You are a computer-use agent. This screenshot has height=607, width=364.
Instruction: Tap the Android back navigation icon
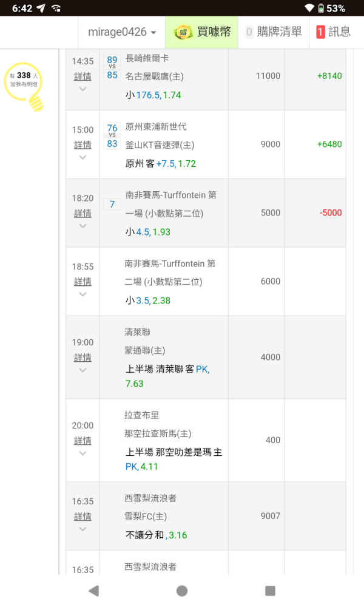[x=93, y=591]
